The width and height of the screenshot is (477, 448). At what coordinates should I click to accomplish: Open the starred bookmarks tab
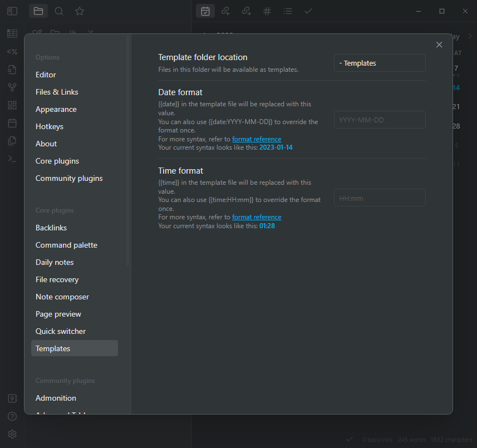click(80, 11)
